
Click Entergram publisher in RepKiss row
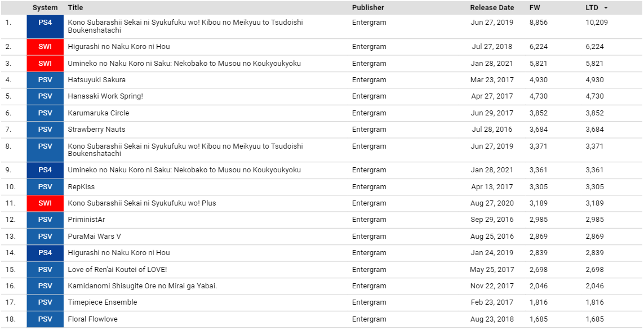(x=369, y=187)
